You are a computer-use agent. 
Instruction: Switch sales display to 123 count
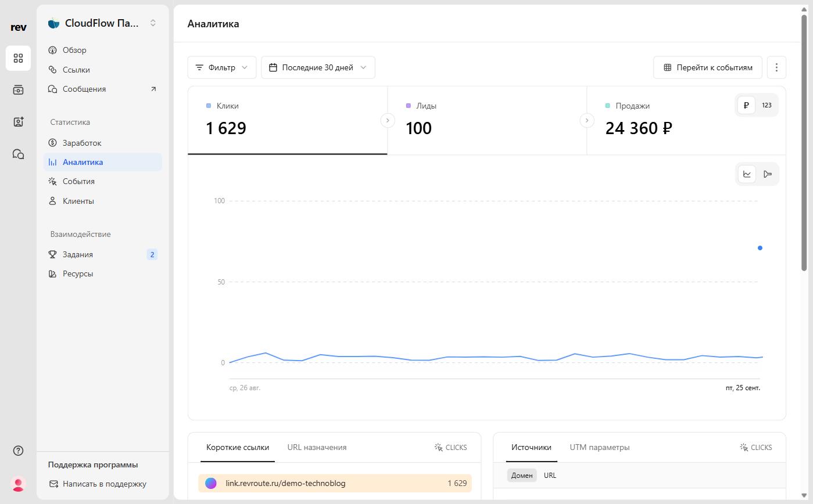click(767, 105)
